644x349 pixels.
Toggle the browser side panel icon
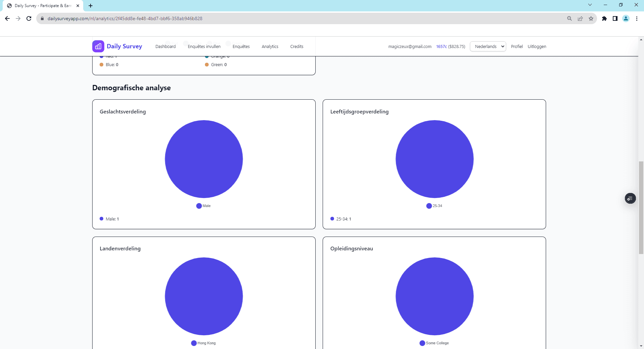click(615, 18)
